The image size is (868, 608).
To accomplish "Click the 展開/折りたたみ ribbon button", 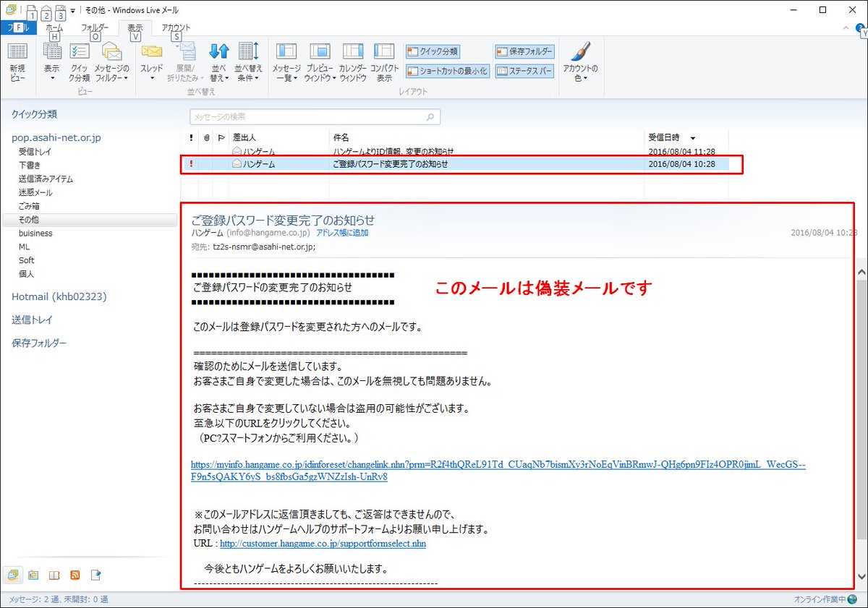I will coord(186,62).
